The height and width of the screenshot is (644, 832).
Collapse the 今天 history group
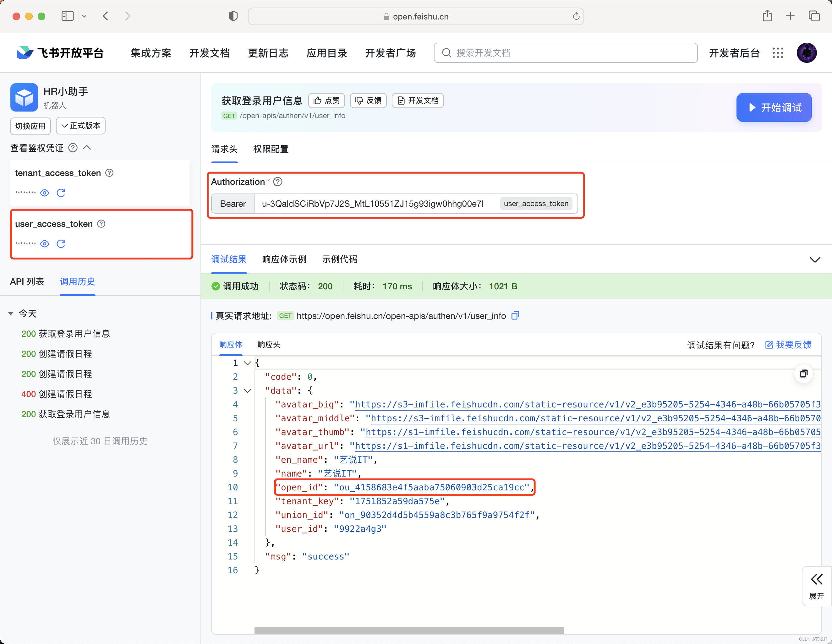11,314
